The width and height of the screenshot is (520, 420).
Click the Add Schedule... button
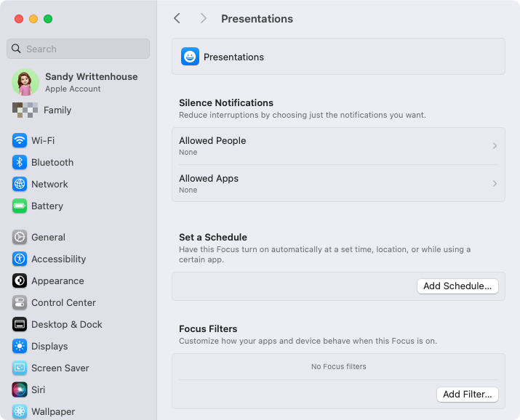pyautogui.click(x=457, y=286)
